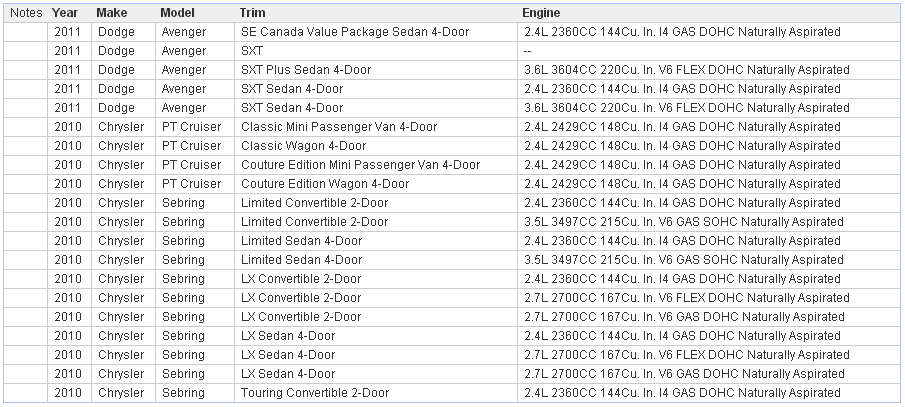Click PT Cruiser in the Classic Wagon row

191,146
